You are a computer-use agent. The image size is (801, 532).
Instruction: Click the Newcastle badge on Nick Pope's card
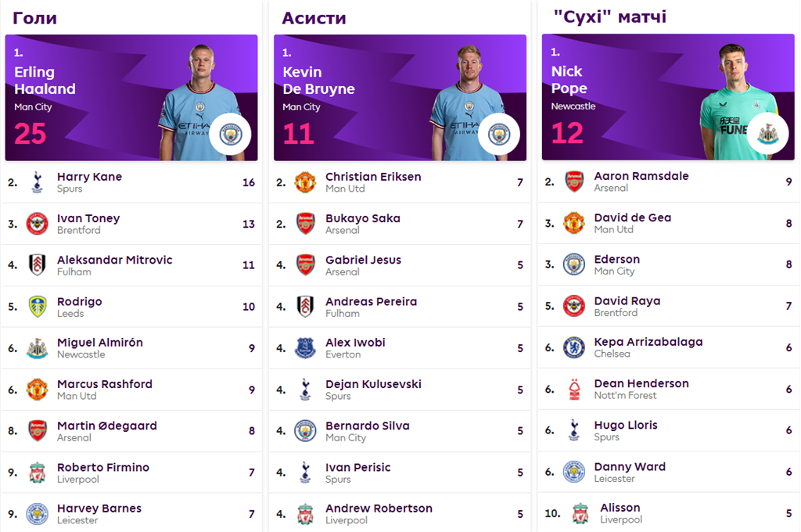(767, 134)
